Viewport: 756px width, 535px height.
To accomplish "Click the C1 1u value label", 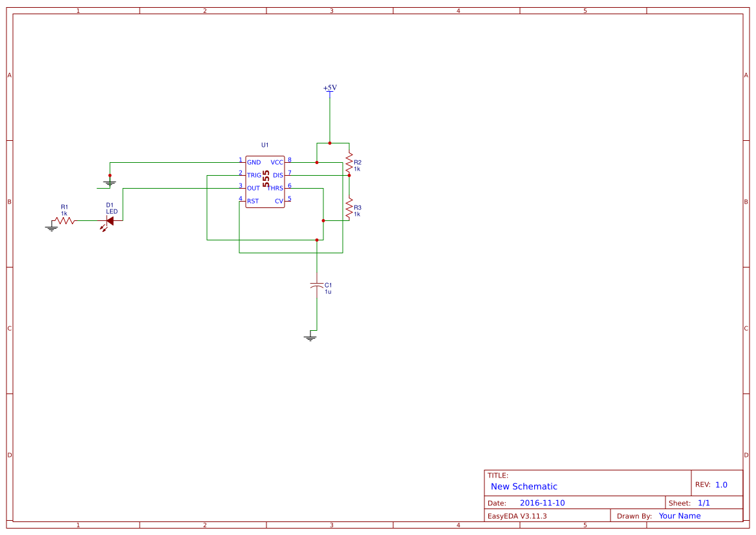I will (x=328, y=292).
